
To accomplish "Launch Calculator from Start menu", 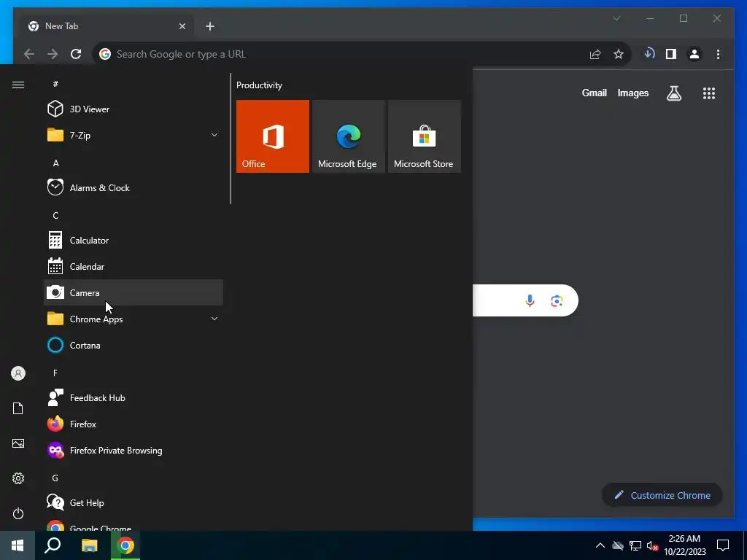I will (x=133, y=241).
